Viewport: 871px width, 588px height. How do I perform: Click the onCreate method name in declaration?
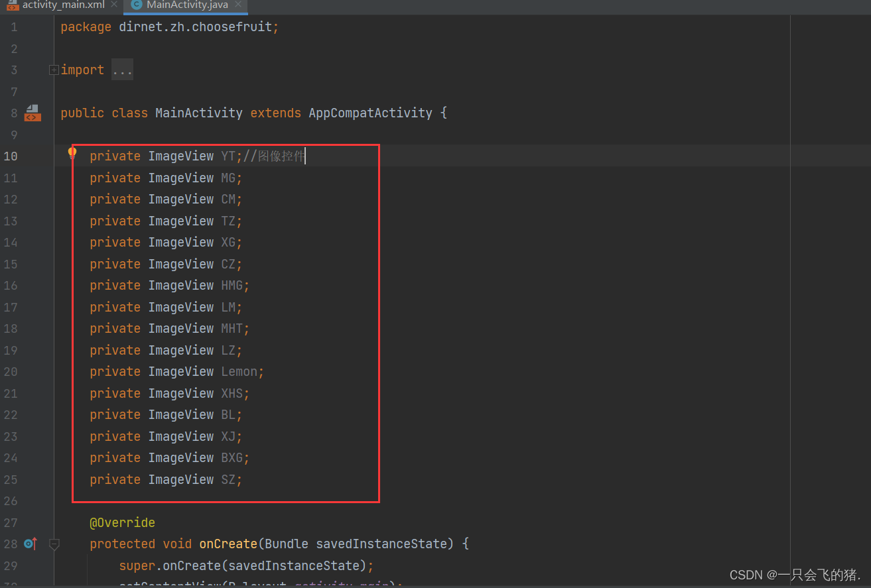[x=228, y=544]
